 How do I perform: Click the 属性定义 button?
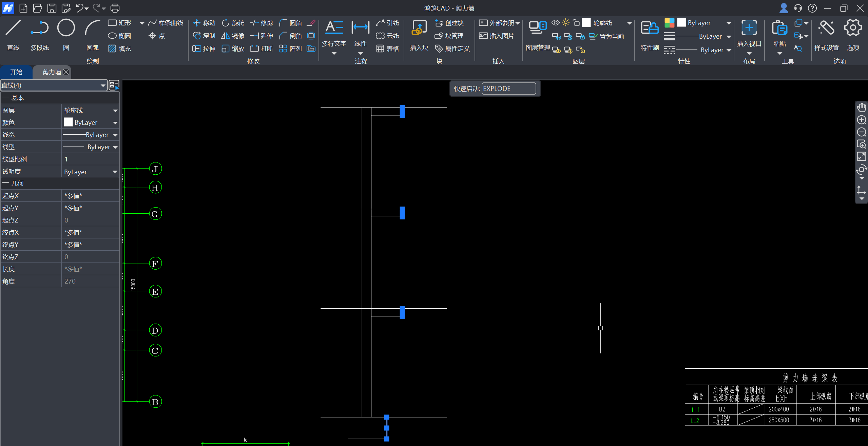[x=452, y=49]
